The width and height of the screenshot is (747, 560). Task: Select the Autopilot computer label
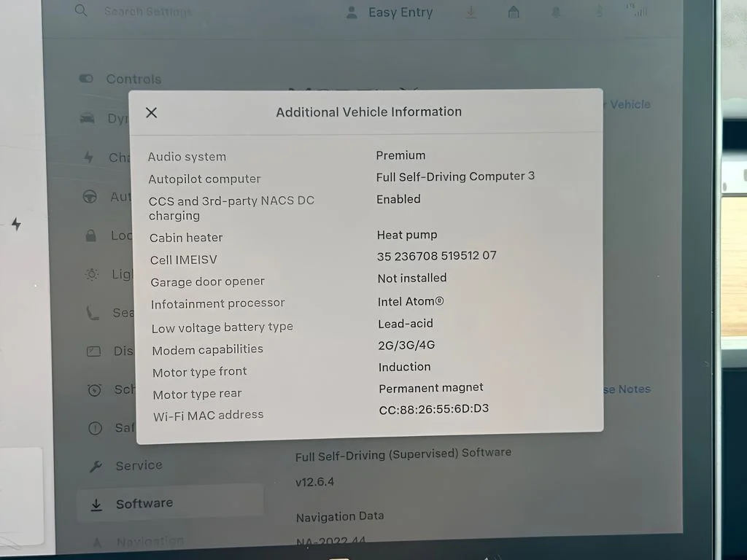click(x=205, y=179)
